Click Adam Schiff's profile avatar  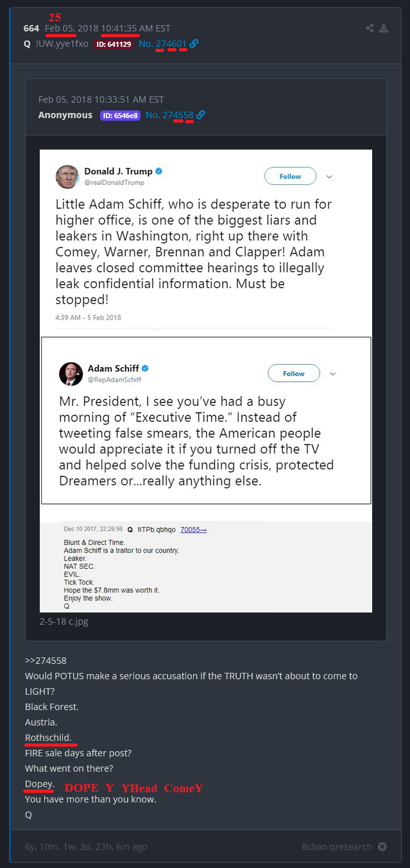coord(71,374)
